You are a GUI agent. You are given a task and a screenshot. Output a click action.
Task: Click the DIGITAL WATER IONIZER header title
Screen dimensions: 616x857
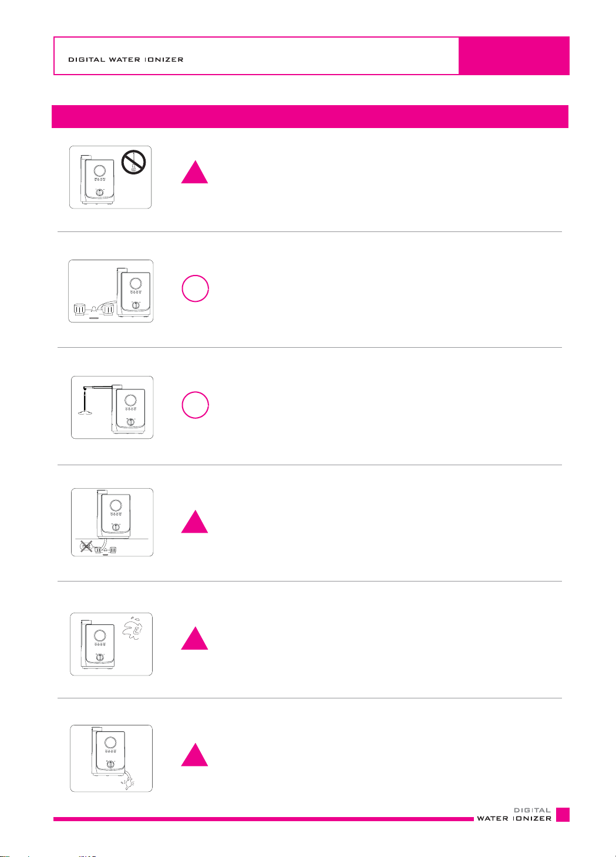point(126,60)
